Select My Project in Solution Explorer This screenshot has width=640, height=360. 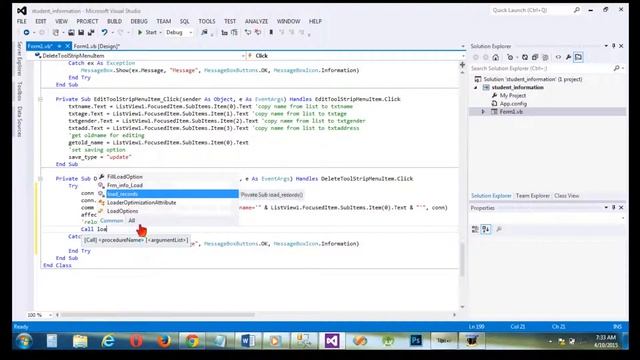click(x=513, y=95)
